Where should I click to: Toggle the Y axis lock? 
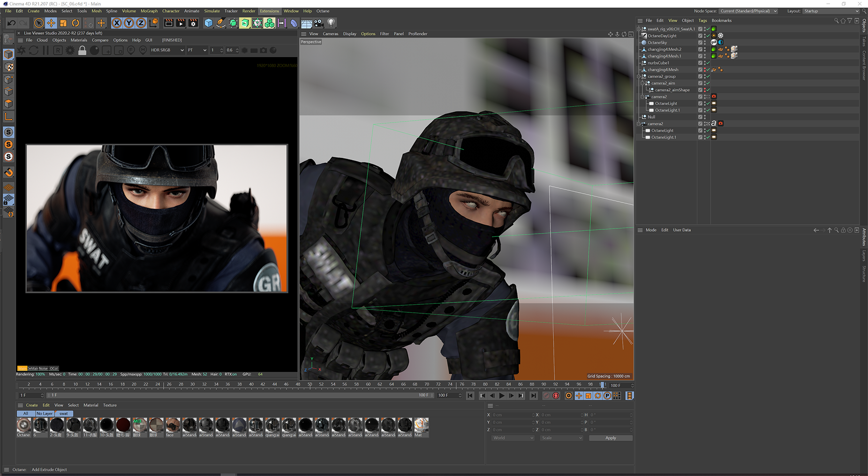128,23
